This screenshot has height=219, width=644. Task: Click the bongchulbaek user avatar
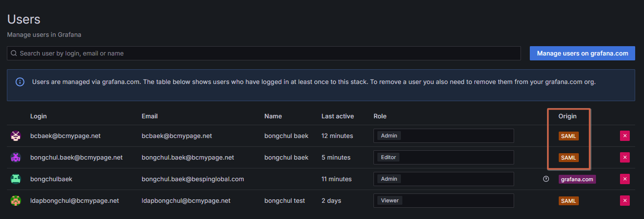tap(16, 179)
